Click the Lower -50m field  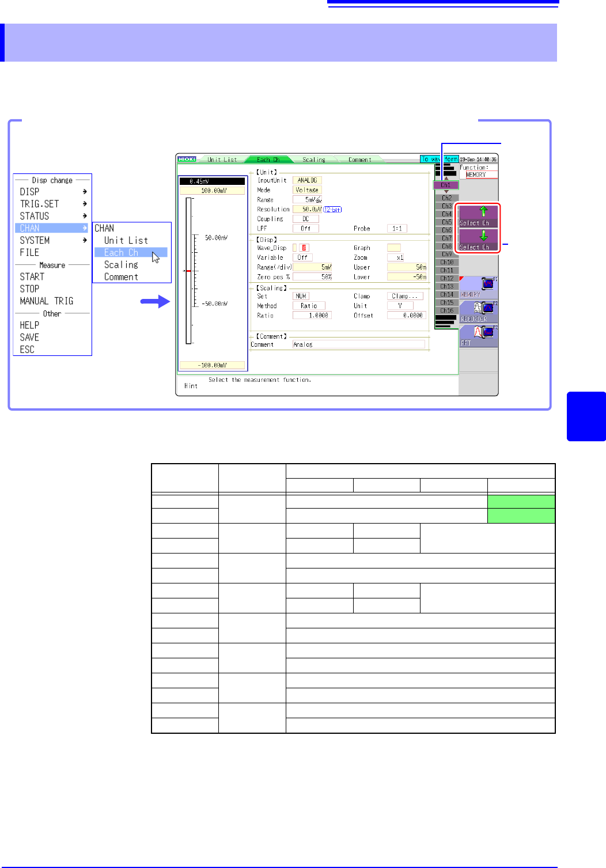(407, 277)
